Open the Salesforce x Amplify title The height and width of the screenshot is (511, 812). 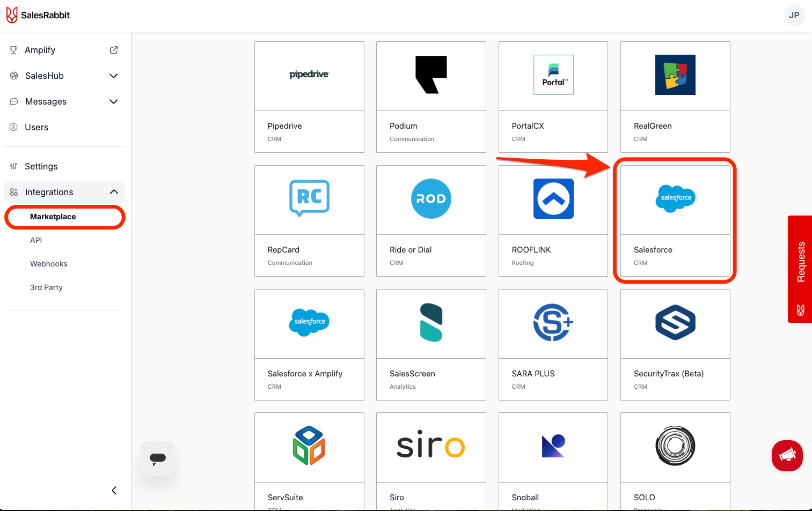pyautogui.click(x=305, y=374)
